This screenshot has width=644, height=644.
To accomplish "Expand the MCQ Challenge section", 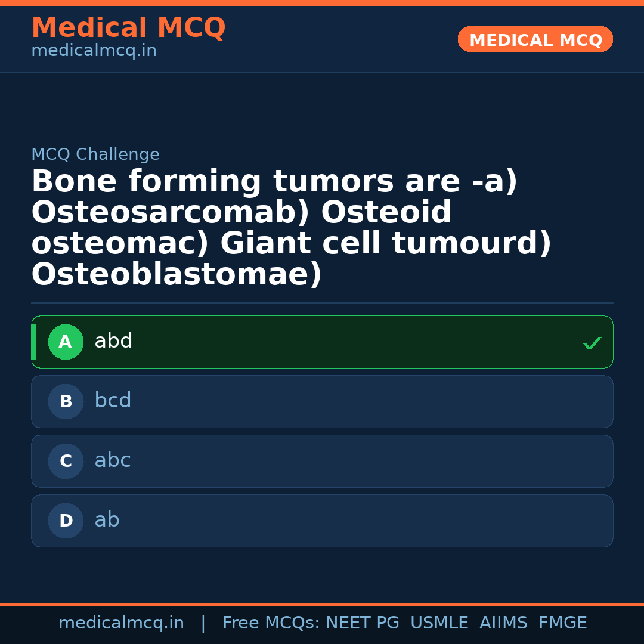I will 95,154.
